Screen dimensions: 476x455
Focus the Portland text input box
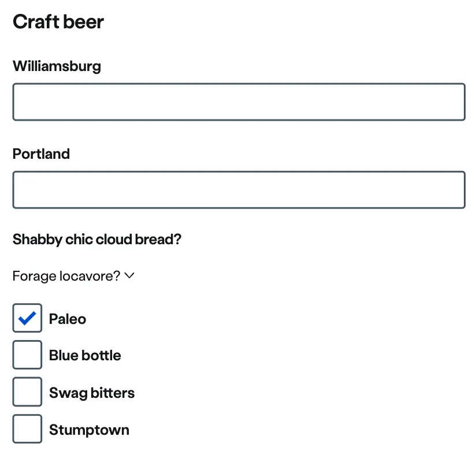click(x=239, y=190)
